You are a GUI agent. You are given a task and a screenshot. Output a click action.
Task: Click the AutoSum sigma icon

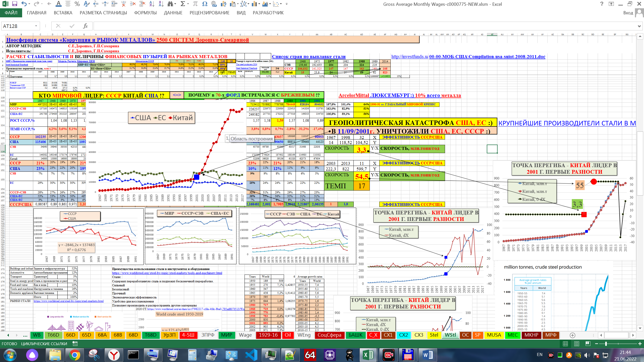pyautogui.click(x=183, y=4)
